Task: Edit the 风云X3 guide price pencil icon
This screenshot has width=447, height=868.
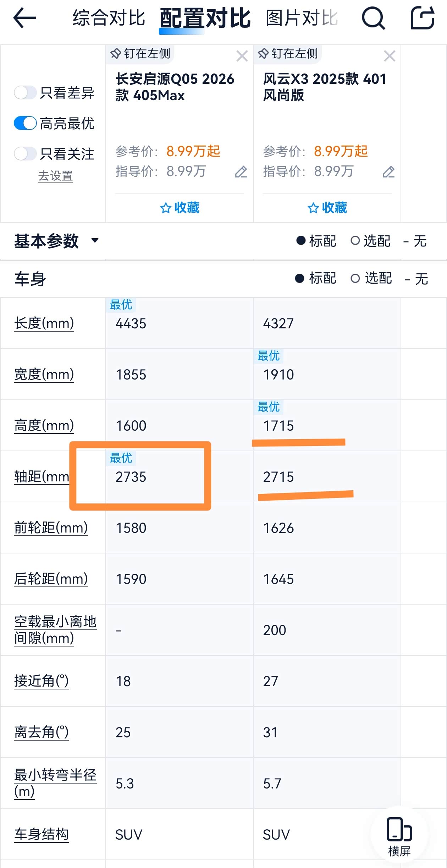Action: [388, 172]
